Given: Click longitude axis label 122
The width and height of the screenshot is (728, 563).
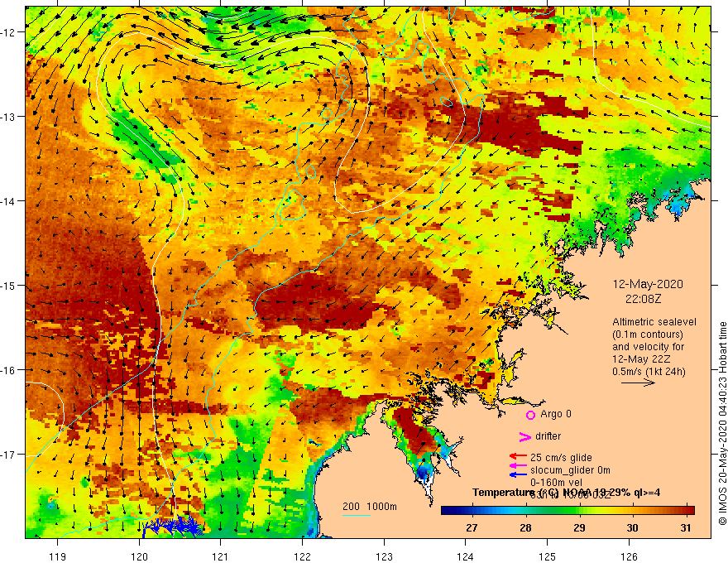Looking at the screenshot, I should 302,556.
